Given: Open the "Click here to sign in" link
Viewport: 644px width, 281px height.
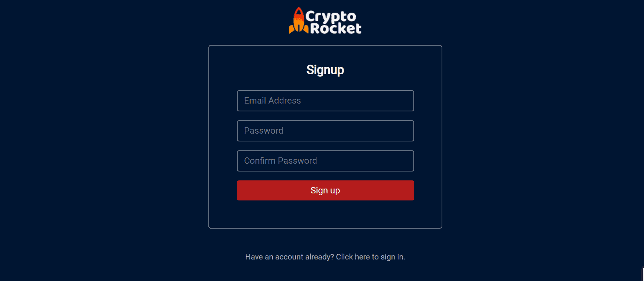Looking at the screenshot, I should (x=371, y=257).
